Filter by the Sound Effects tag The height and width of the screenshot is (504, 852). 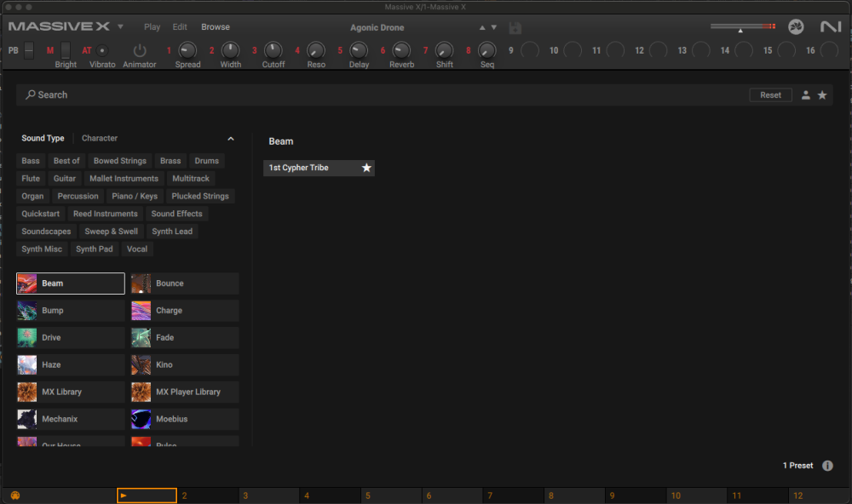[176, 214]
